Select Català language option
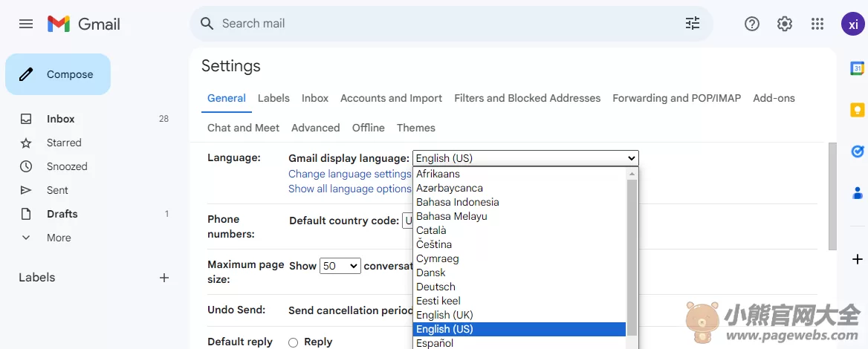Screen dimensions: 868x349 tap(519, 231)
